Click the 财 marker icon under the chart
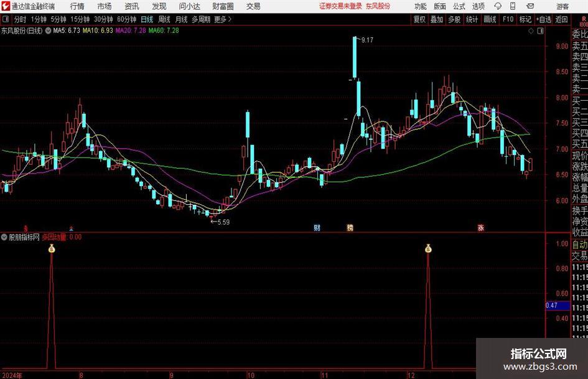588x379 pixels. [x=317, y=227]
